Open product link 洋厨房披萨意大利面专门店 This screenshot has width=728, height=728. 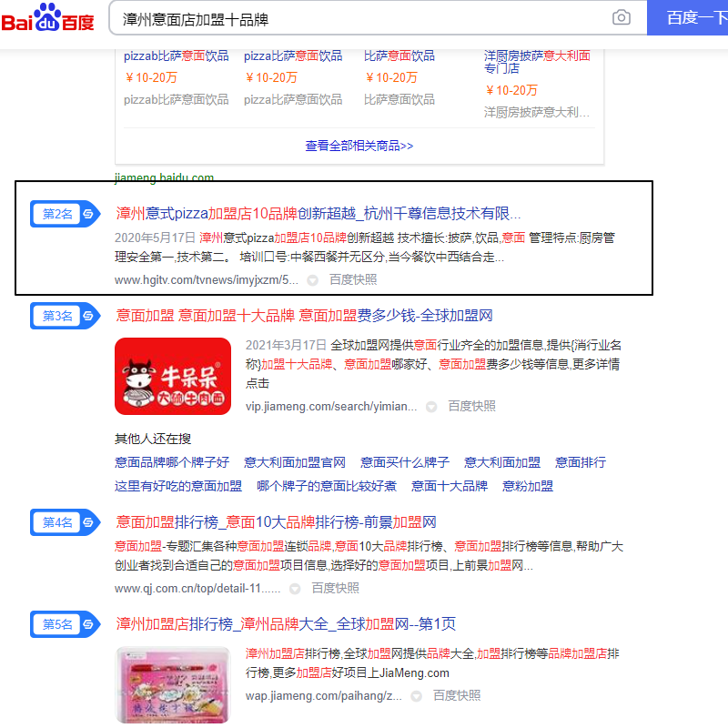coord(537,62)
